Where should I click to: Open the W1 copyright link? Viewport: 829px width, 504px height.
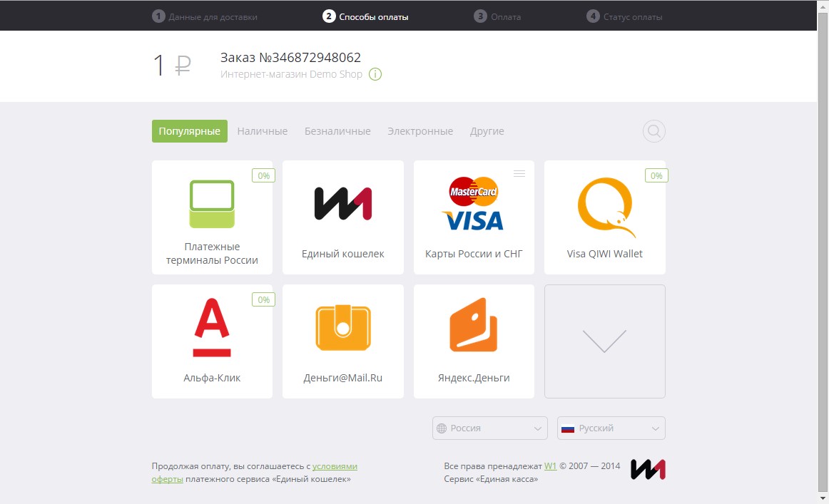550,466
